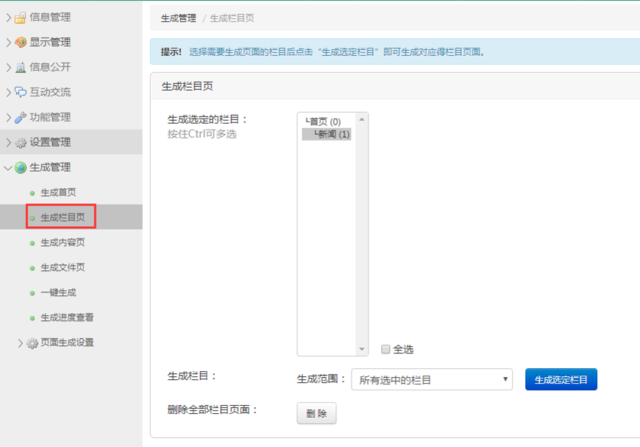Go to 一键生成 menu item
This screenshot has width=640, height=447.
pyautogui.click(x=58, y=292)
